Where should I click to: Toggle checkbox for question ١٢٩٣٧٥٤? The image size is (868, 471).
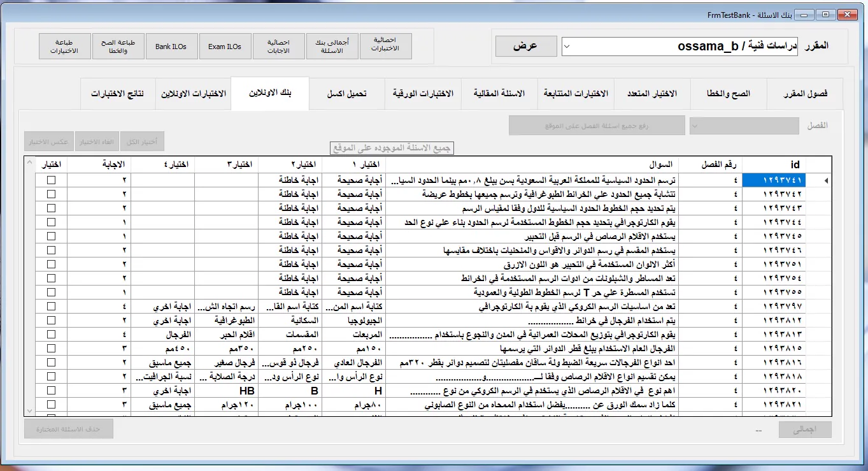tap(52, 279)
